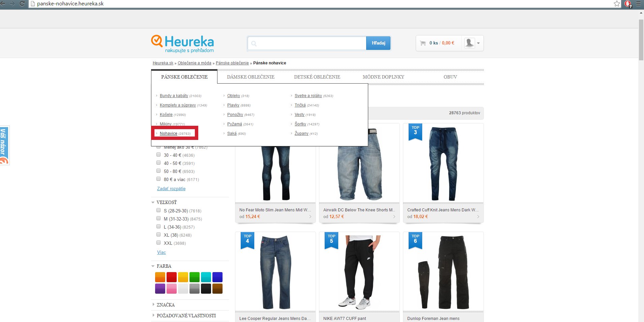Screen dimensions: 644x322
Task: Check the 30 - 40 € price filter
Action: click(158, 155)
